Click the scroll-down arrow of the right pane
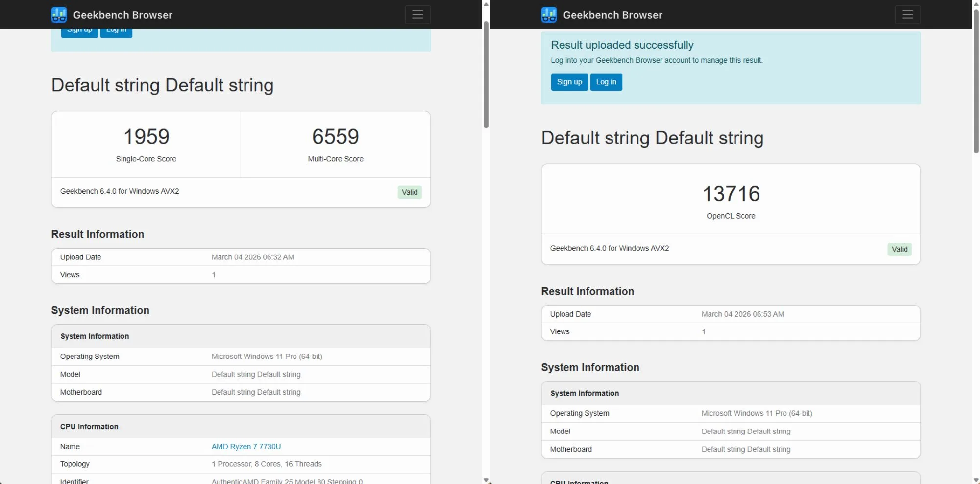 pos(976,480)
